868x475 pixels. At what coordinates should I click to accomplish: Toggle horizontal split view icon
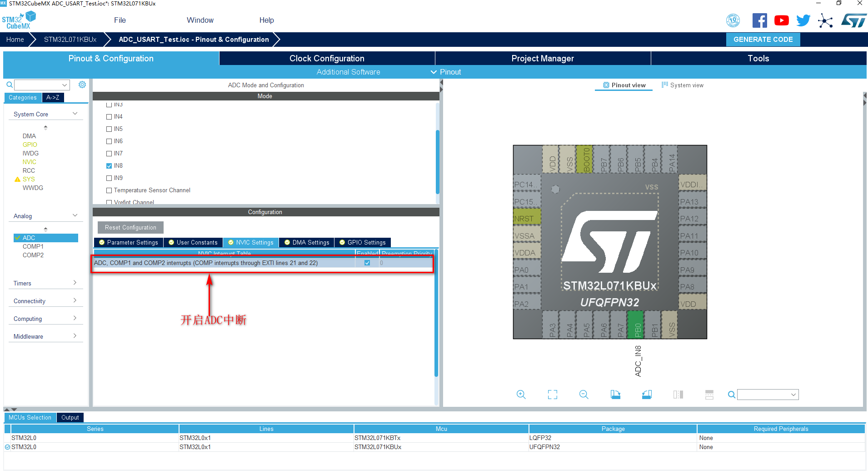709,395
